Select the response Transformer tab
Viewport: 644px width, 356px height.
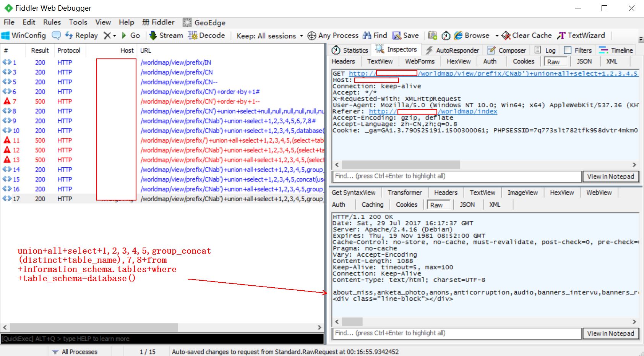click(x=404, y=193)
